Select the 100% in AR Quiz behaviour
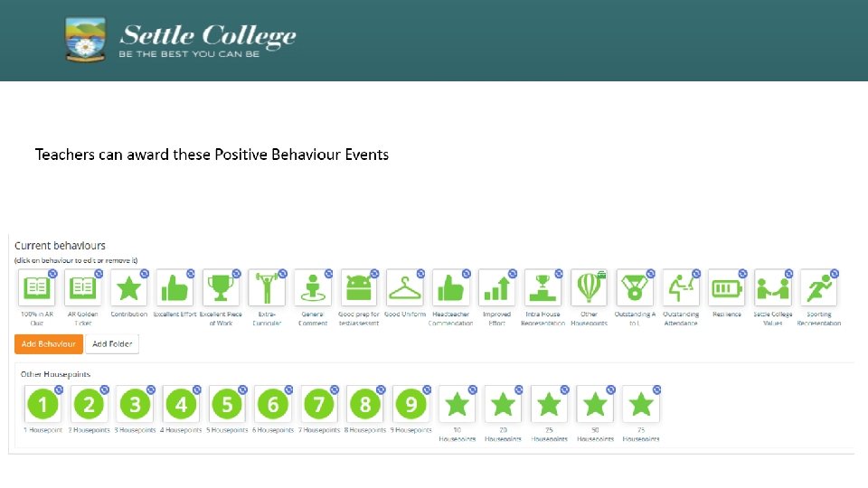The height and width of the screenshot is (488, 868). [37, 288]
